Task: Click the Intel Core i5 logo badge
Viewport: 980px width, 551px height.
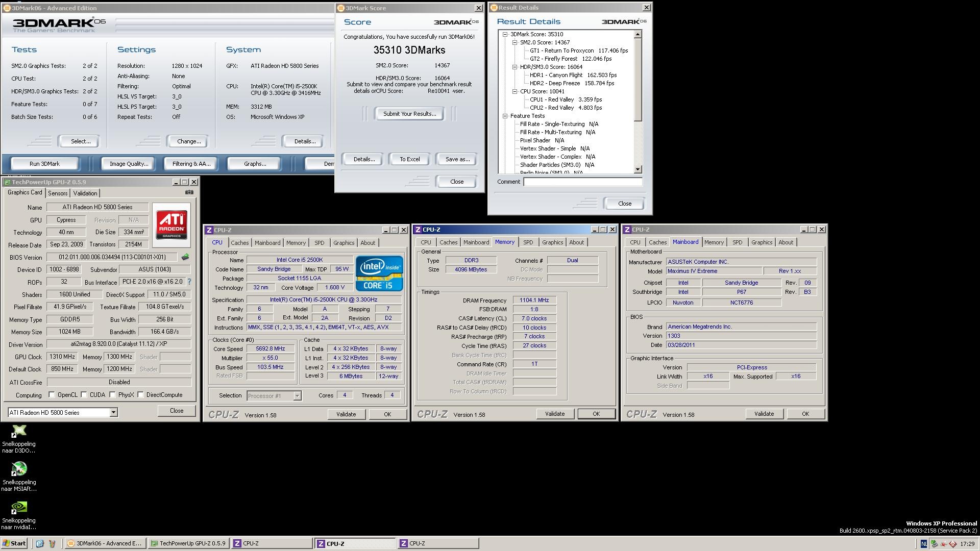Action: coord(379,273)
